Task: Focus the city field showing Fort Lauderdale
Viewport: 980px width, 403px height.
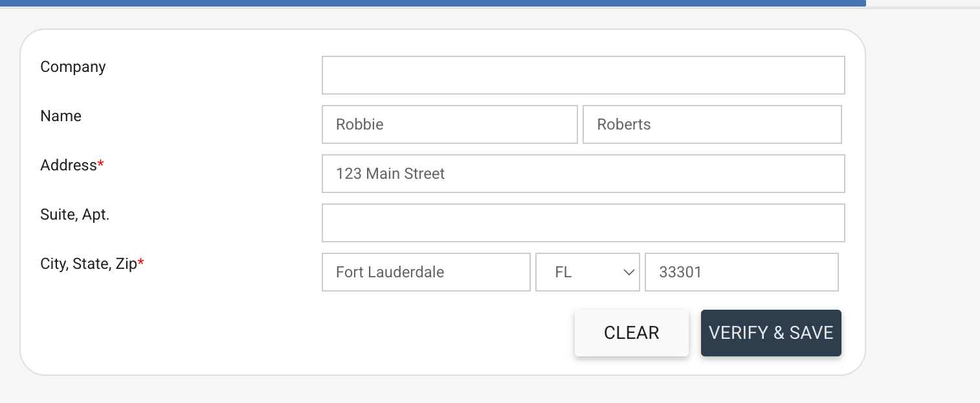Action: point(425,272)
